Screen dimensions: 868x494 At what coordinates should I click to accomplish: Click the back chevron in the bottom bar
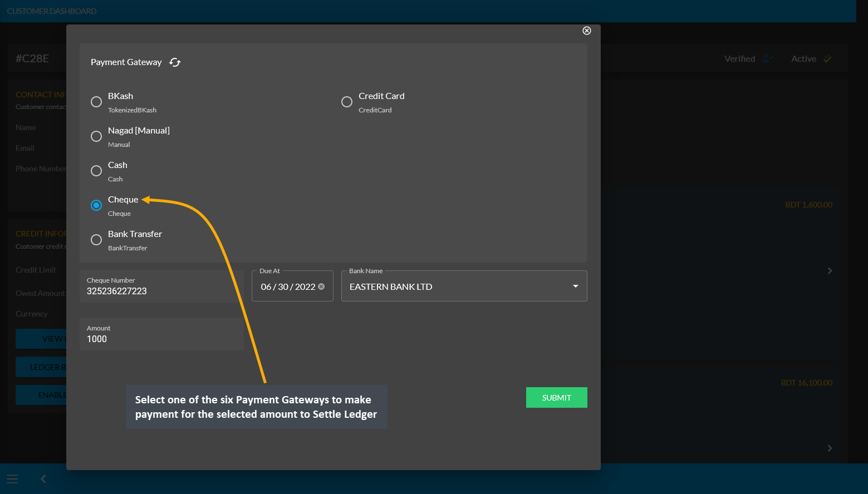point(43,479)
